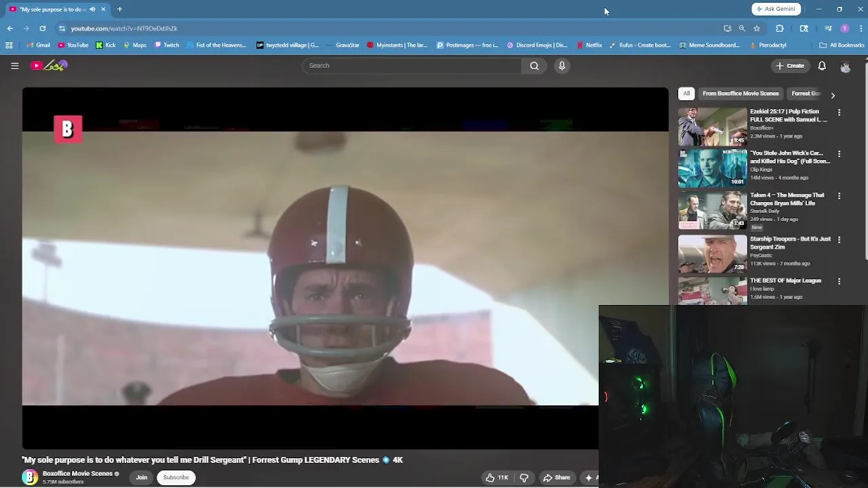Click in the YouTube search field
This screenshot has height=488, width=868.
point(412,66)
